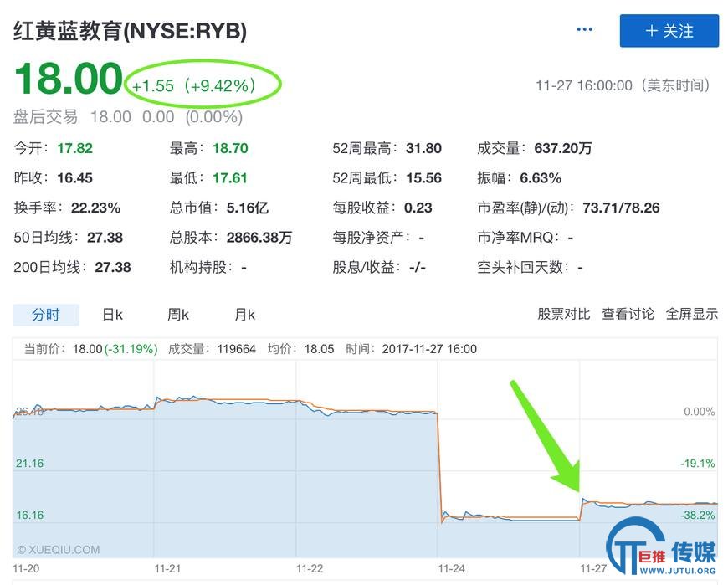Click the chart header 当前价 18.00 (-31.19%)
Viewport: 728px width, 585px height.
(x=91, y=349)
